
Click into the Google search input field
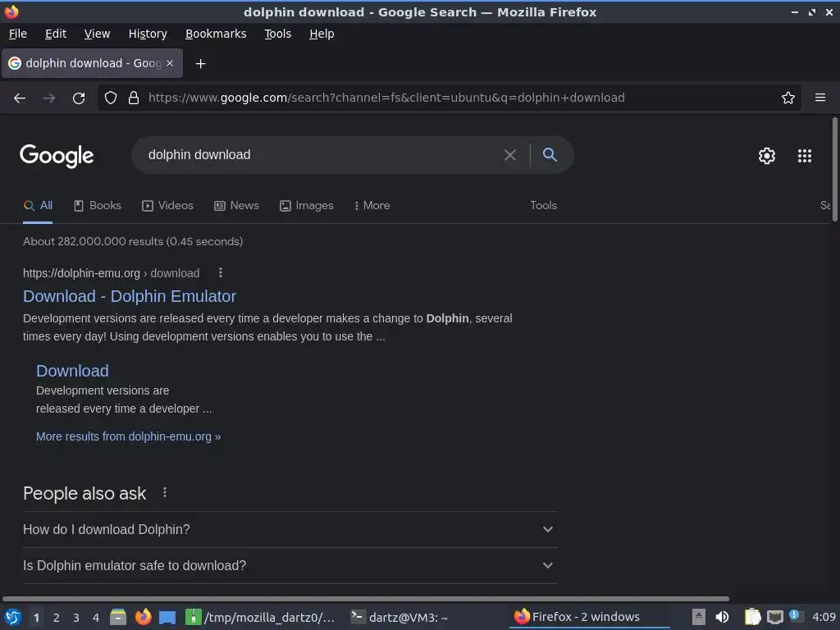(x=322, y=155)
